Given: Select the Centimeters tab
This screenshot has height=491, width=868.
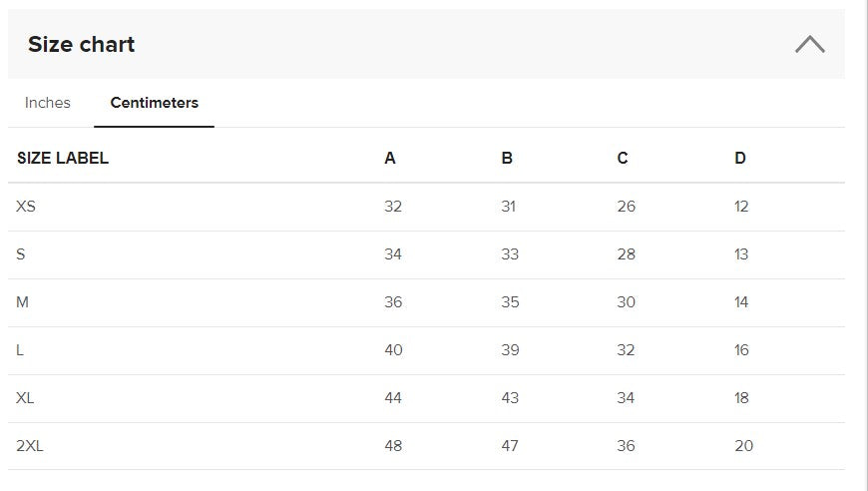Looking at the screenshot, I should pyautogui.click(x=154, y=103).
